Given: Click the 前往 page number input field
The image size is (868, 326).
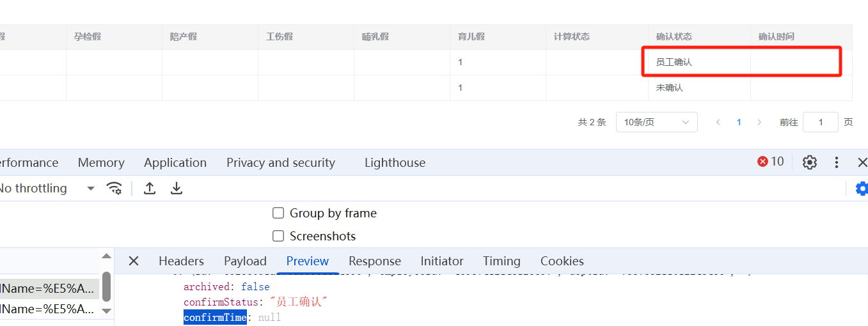Looking at the screenshot, I should click(x=820, y=122).
